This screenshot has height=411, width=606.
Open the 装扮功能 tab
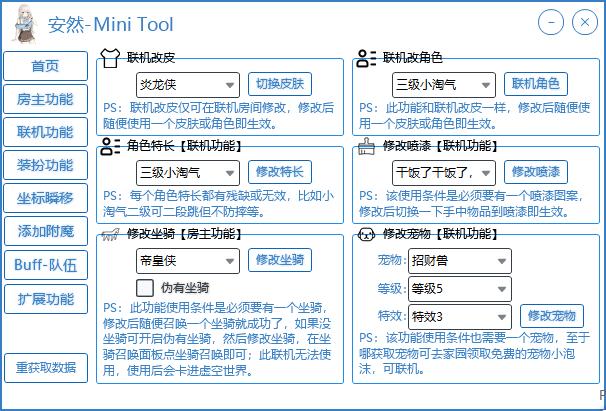pos(46,165)
